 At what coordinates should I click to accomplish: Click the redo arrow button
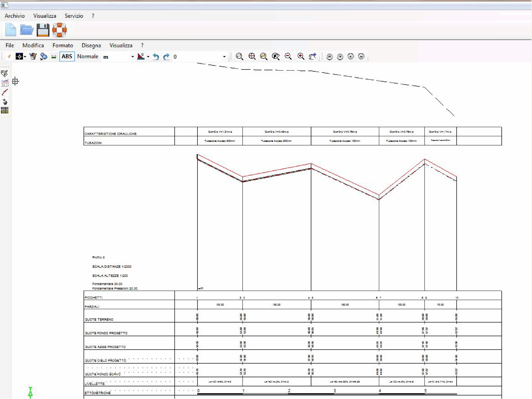[x=166, y=57]
